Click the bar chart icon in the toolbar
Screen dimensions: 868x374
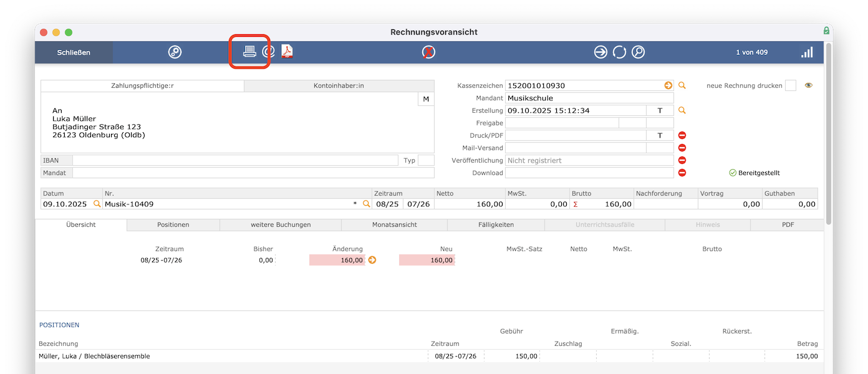(x=807, y=52)
